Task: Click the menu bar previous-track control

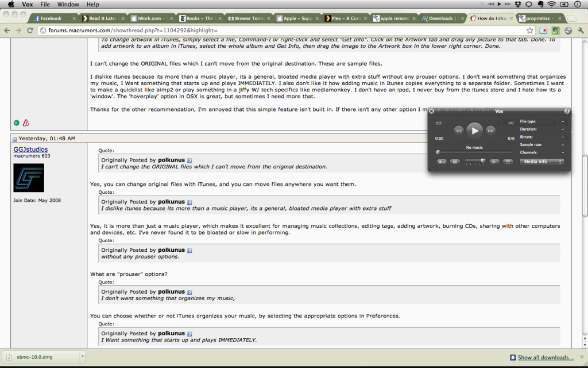Action: 491,5
